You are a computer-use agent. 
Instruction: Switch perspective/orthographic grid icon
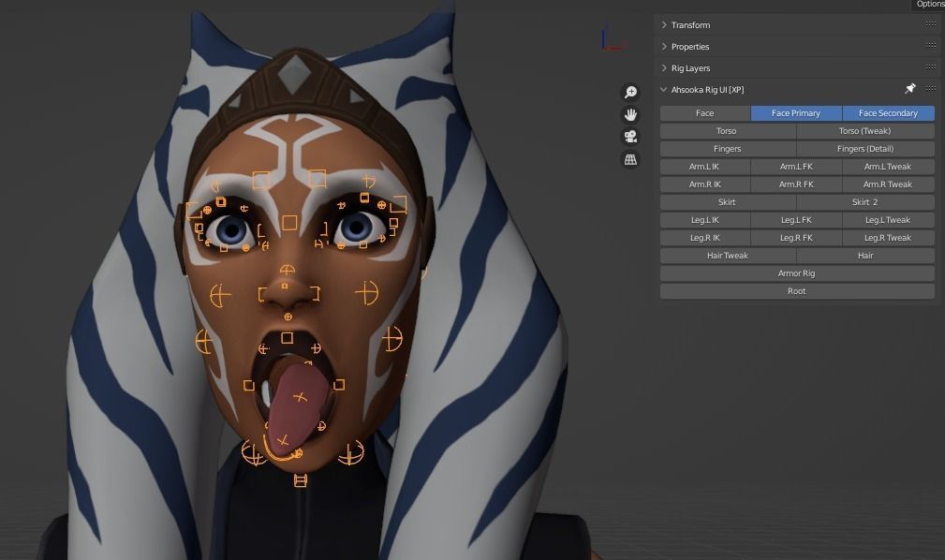(x=630, y=159)
